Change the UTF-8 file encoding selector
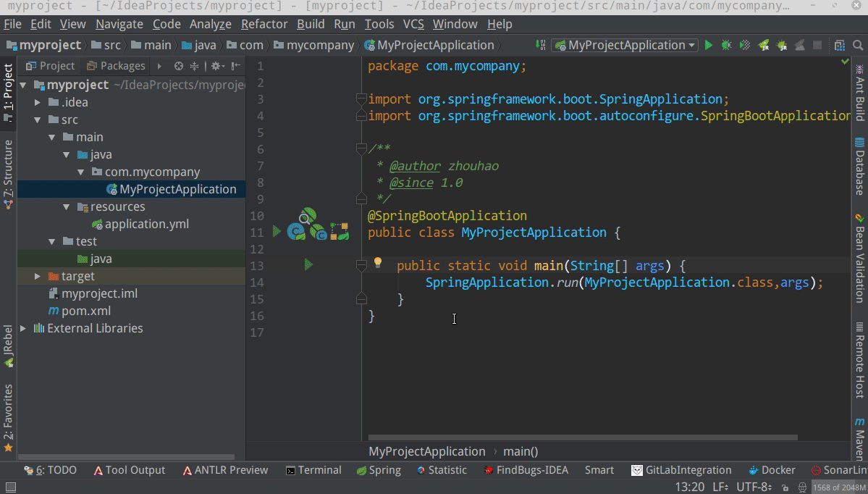Viewport: 868px width, 494px height. 754,487
